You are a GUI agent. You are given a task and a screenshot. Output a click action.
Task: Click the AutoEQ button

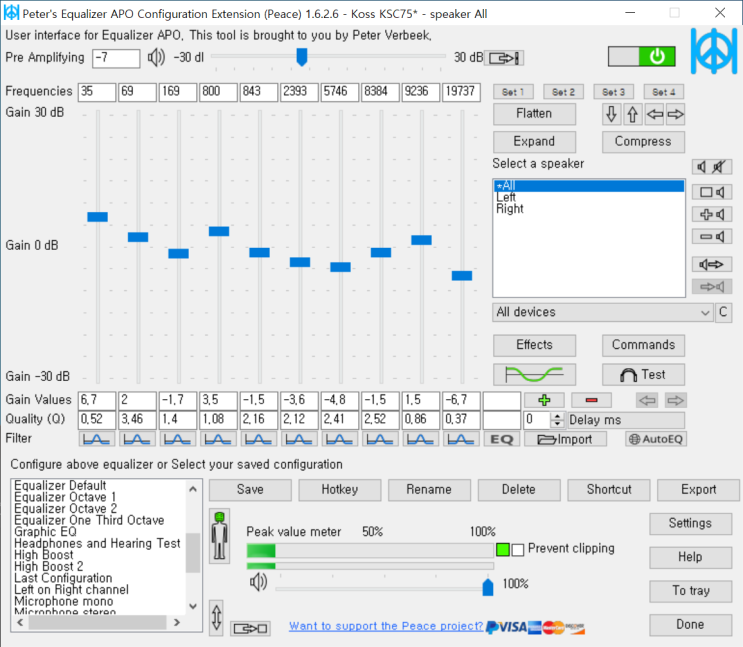point(656,439)
